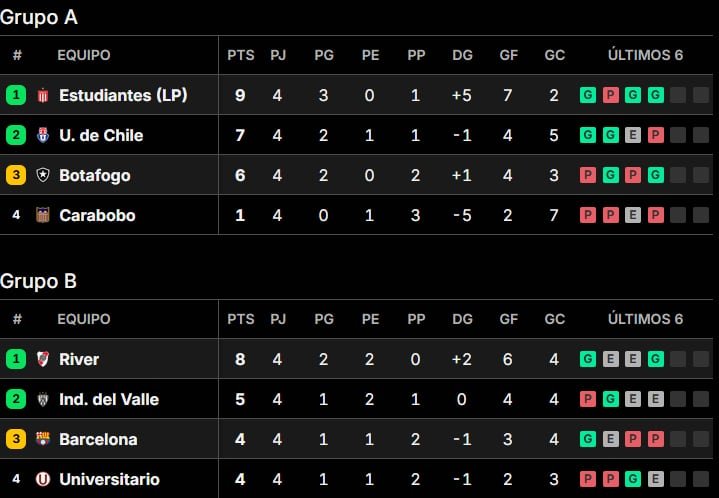Click the Universitario U crest icon
The width and height of the screenshot is (719, 498).
click(x=43, y=479)
